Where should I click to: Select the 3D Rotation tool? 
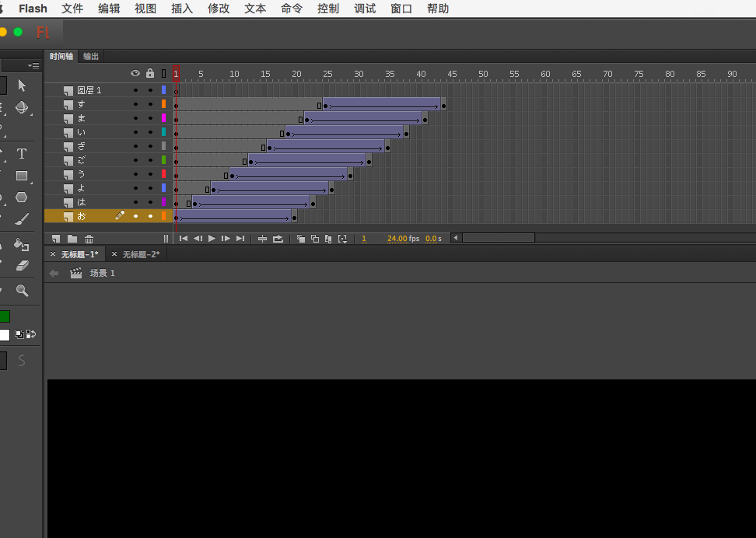pos(22,107)
